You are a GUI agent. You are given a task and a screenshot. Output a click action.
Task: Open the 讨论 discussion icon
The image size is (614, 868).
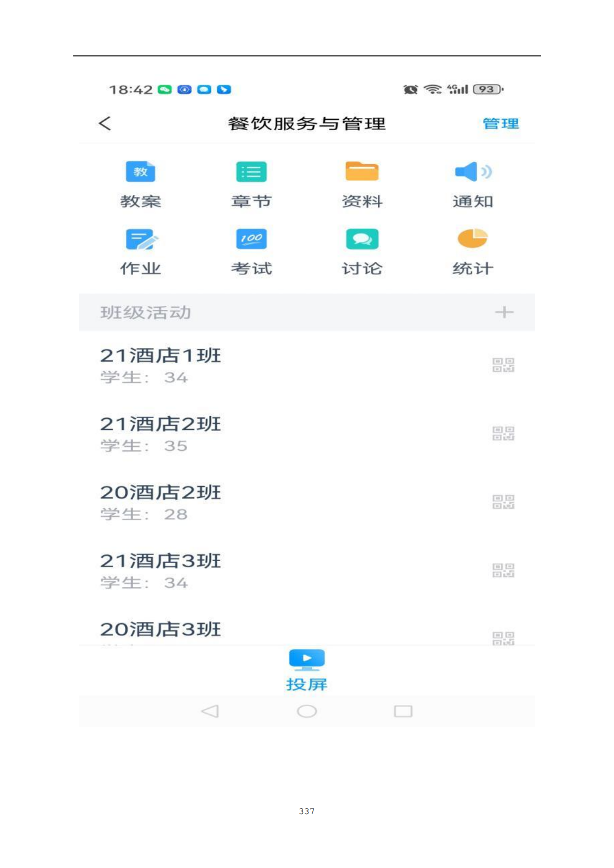click(362, 239)
